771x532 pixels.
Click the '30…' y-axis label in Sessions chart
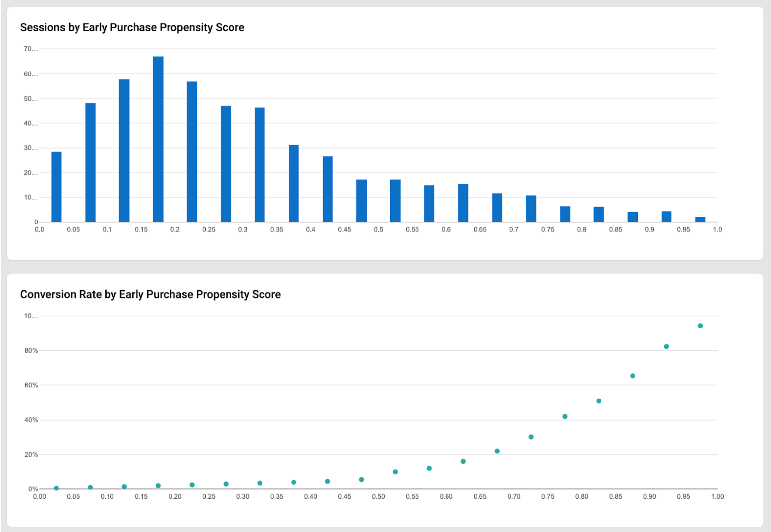[x=31, y=148]
